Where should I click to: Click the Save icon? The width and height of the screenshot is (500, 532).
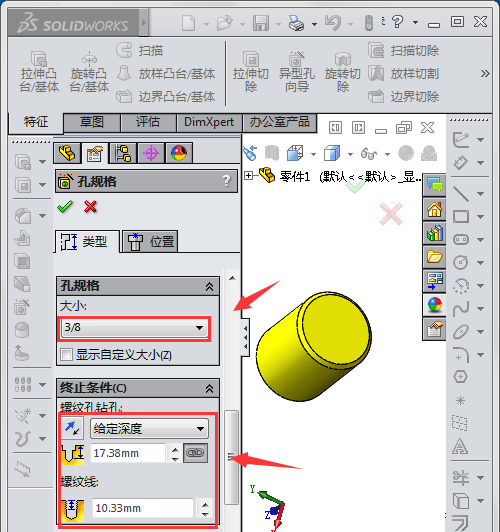coord(261,23)
